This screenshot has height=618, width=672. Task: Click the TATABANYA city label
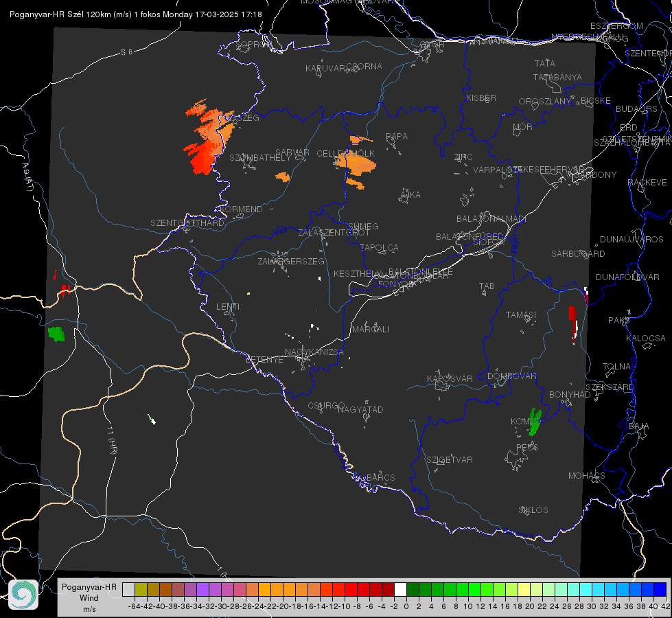pyautogui.click(x=557, y=77)
